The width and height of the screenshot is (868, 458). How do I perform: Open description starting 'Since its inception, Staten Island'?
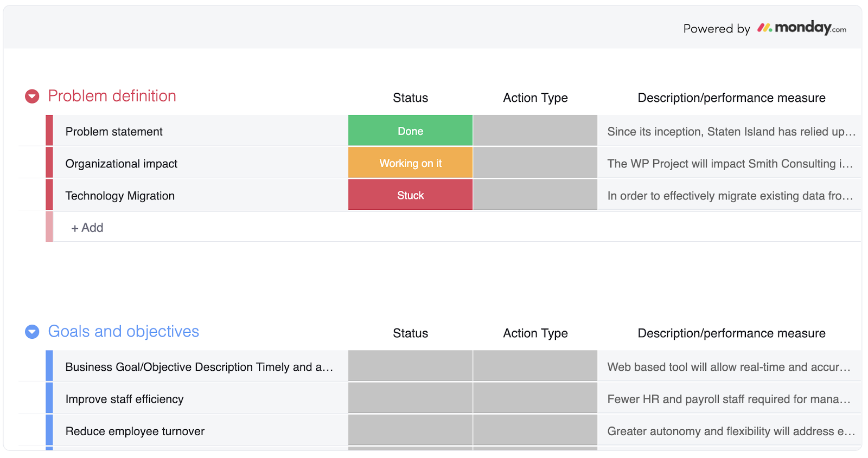(731, 132)
